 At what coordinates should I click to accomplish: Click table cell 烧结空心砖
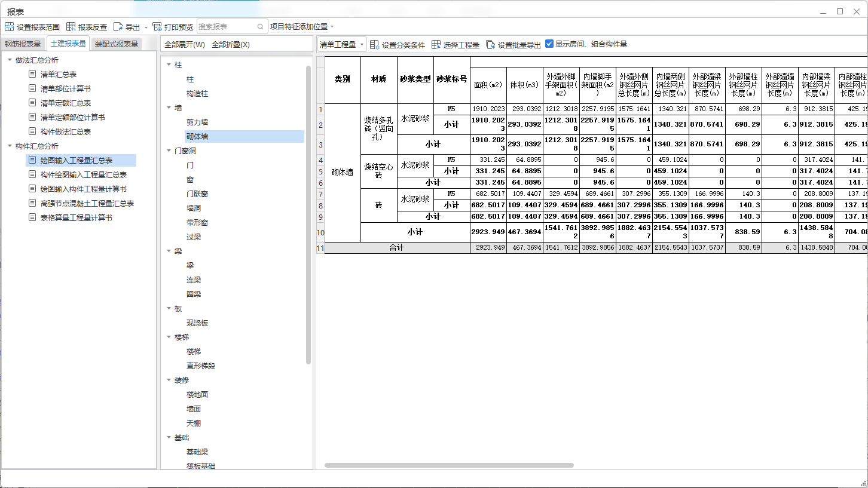pyautogui.click(x=379, y=171)
